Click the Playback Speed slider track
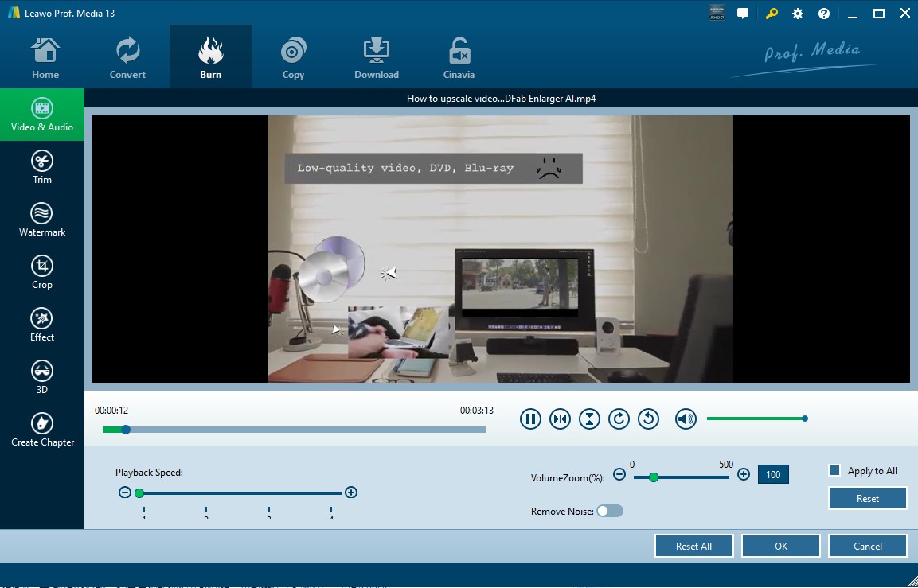 click(x=240, y=493)
